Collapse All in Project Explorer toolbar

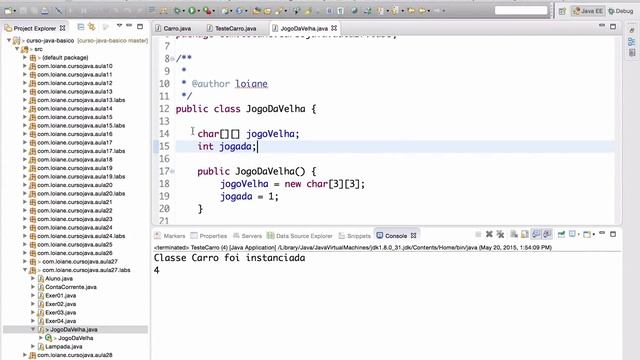(81, 27)
